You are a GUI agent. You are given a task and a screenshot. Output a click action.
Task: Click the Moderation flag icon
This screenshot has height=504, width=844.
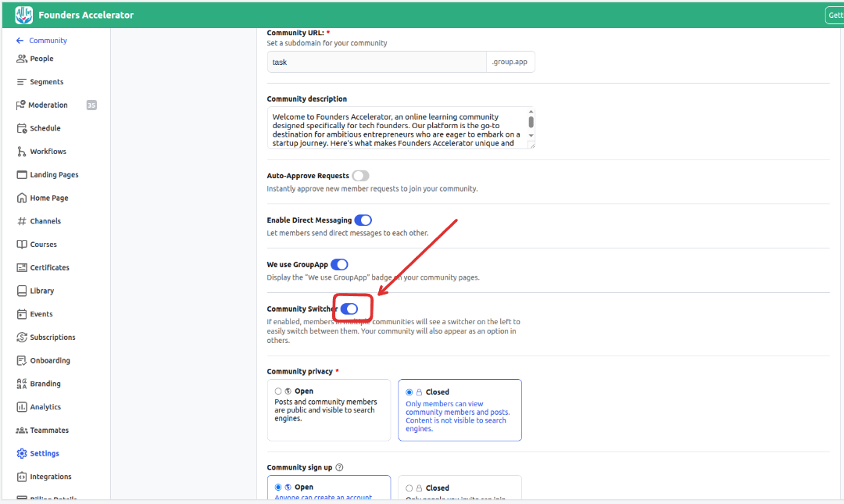coord(21,105)
